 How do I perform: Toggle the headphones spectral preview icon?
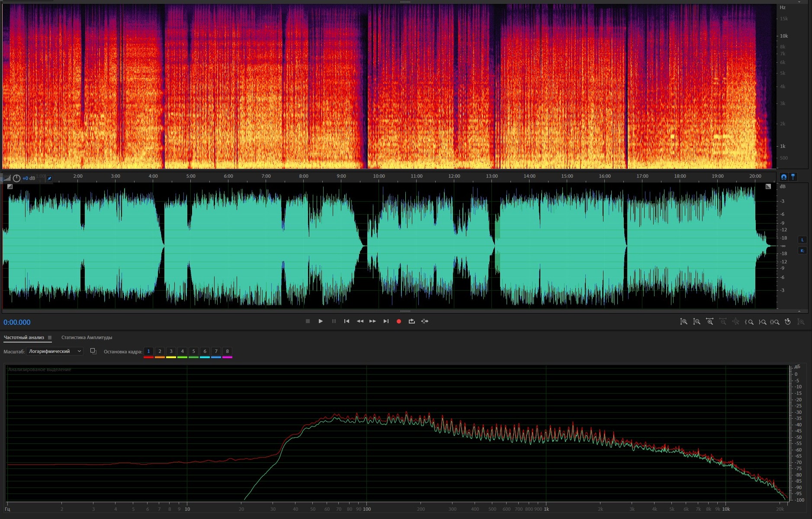point(783,177)
